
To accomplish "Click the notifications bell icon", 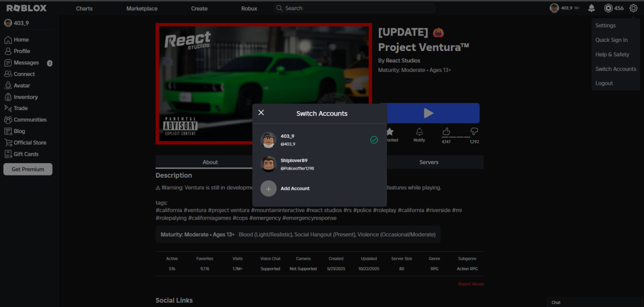I will tap(591, 8).
